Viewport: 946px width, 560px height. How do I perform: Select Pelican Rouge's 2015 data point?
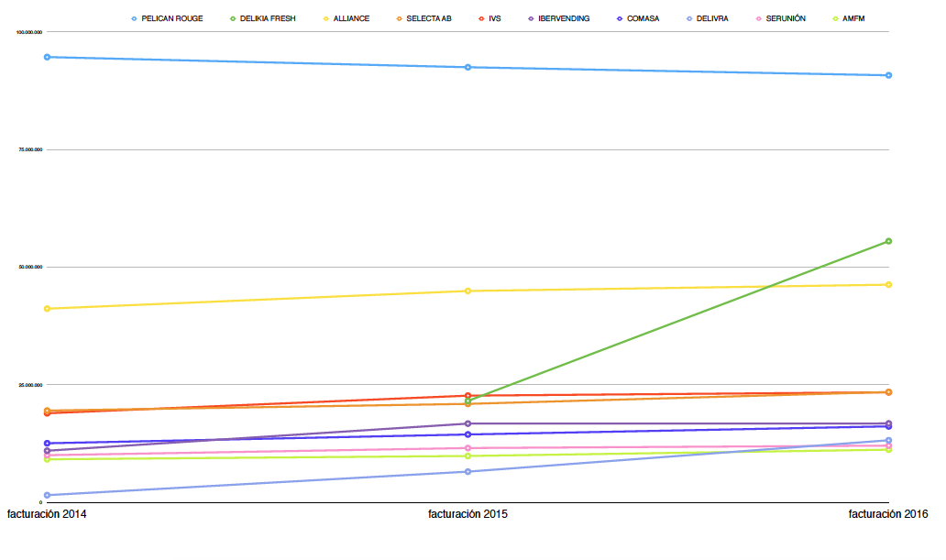click(467, 67)
